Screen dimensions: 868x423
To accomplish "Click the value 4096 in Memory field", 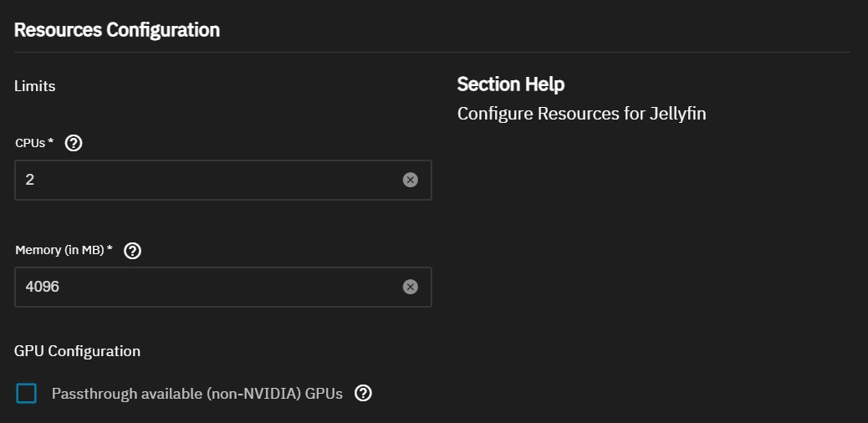I will (x=43, y=287).
